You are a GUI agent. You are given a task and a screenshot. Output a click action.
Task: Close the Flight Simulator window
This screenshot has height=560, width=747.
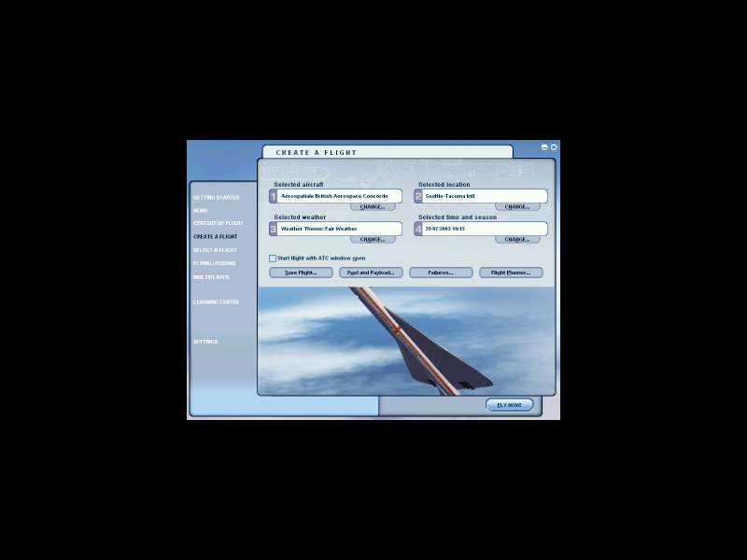(x=554, y=147)
